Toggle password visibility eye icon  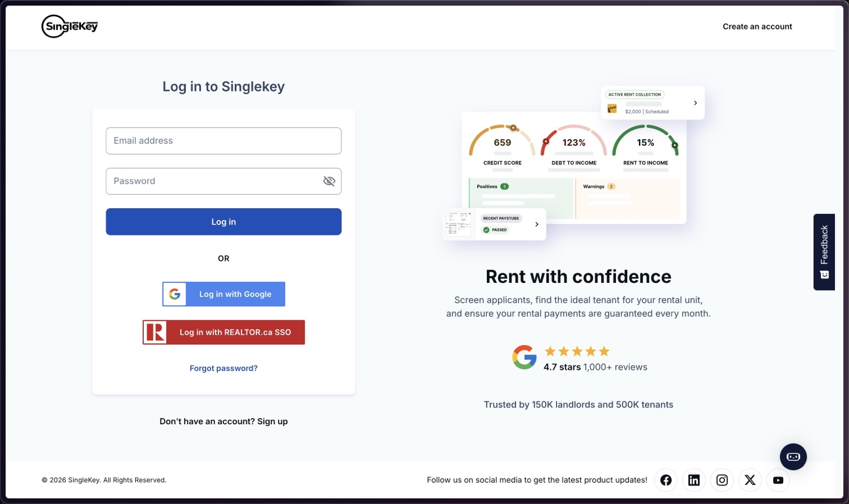point(329,181)
